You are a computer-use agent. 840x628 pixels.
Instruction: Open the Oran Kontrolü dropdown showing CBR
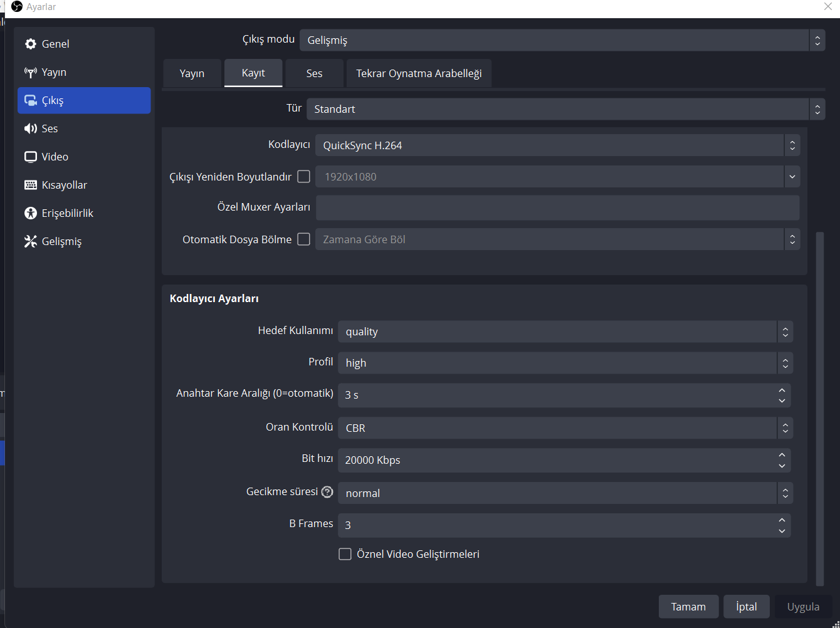[565, 428]
